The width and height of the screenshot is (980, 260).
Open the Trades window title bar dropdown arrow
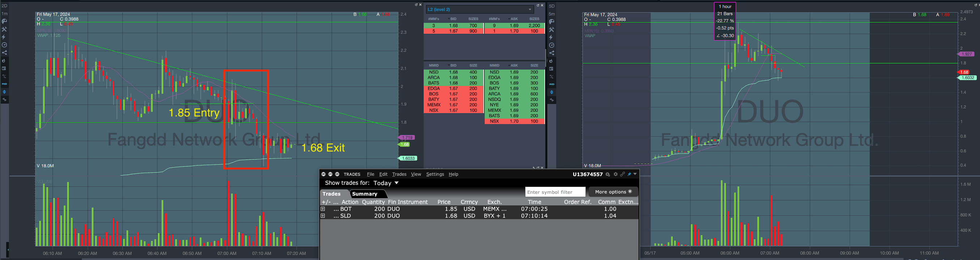coord(635,174)
